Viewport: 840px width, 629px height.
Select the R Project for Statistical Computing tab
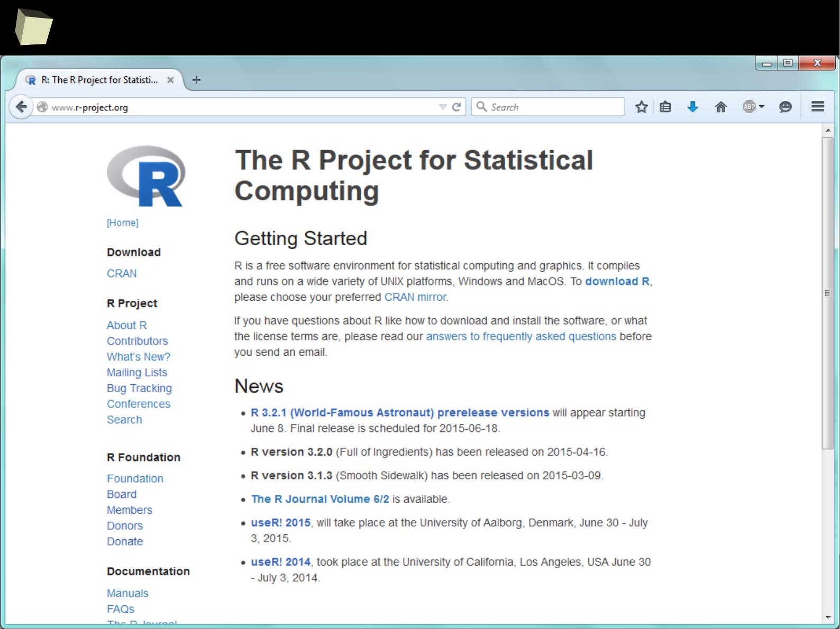pos(99,80)
